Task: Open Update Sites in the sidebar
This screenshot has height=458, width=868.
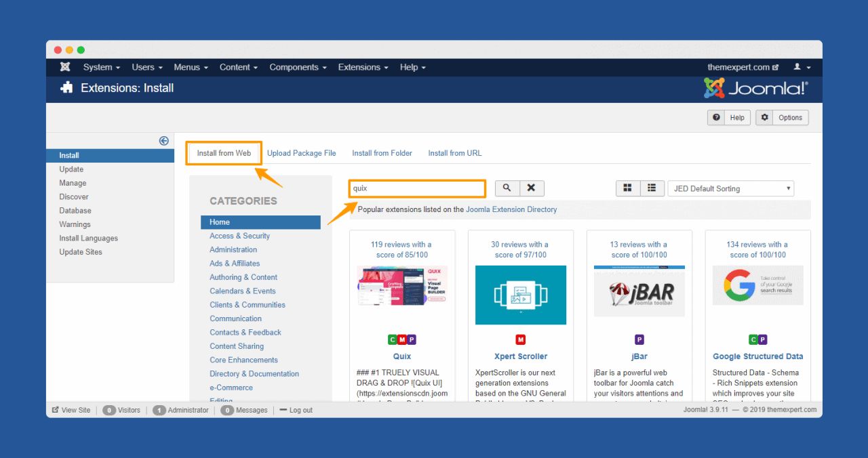Action: [x=81, y=252]
